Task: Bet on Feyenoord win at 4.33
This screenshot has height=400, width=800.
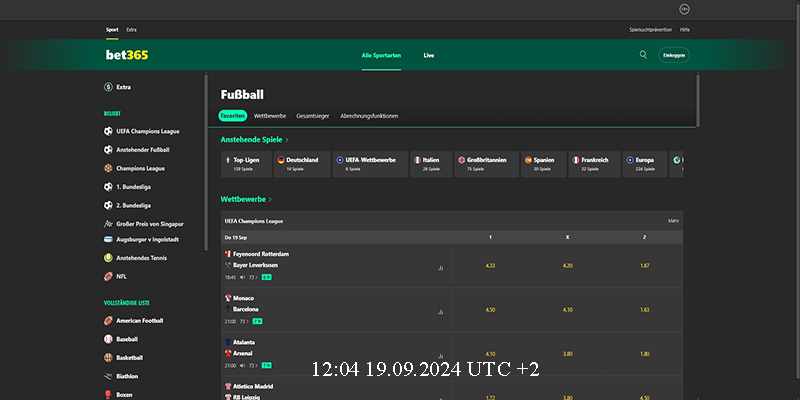Action: [490, 266]
